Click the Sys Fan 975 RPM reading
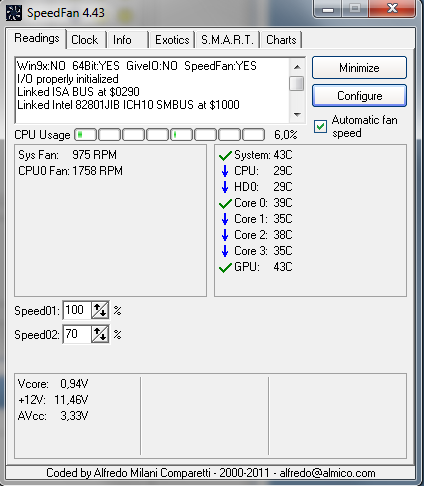Screen dimensions: 424x486 click(67, 155)
